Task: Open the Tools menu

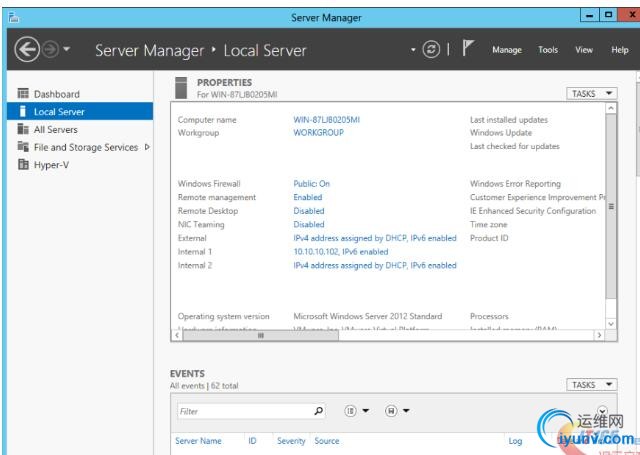Action: (548, 50)
